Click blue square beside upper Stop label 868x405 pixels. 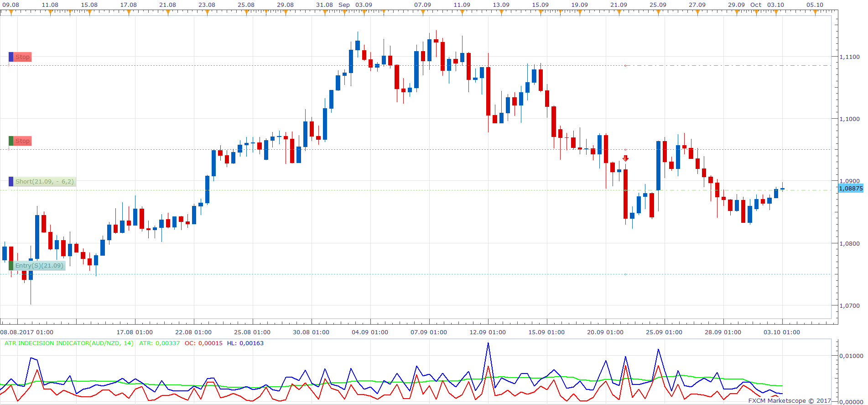point(11,57)
